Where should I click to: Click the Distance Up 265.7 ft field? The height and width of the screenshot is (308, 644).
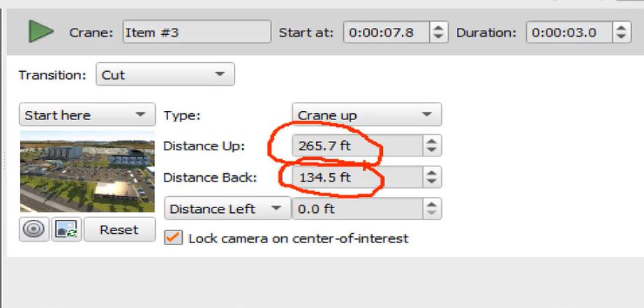pos(357,145)
